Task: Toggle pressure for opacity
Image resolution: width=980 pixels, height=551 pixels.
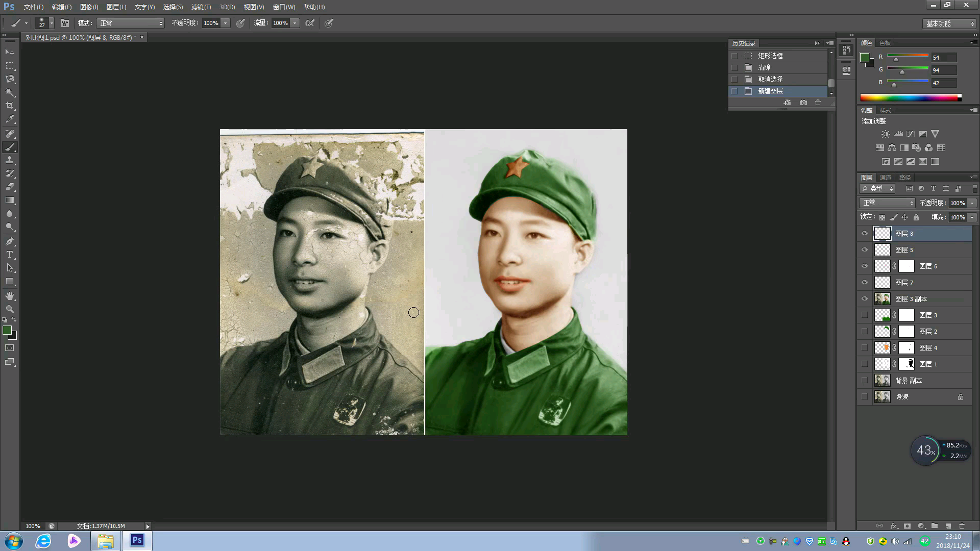Action: click(240, 23)
